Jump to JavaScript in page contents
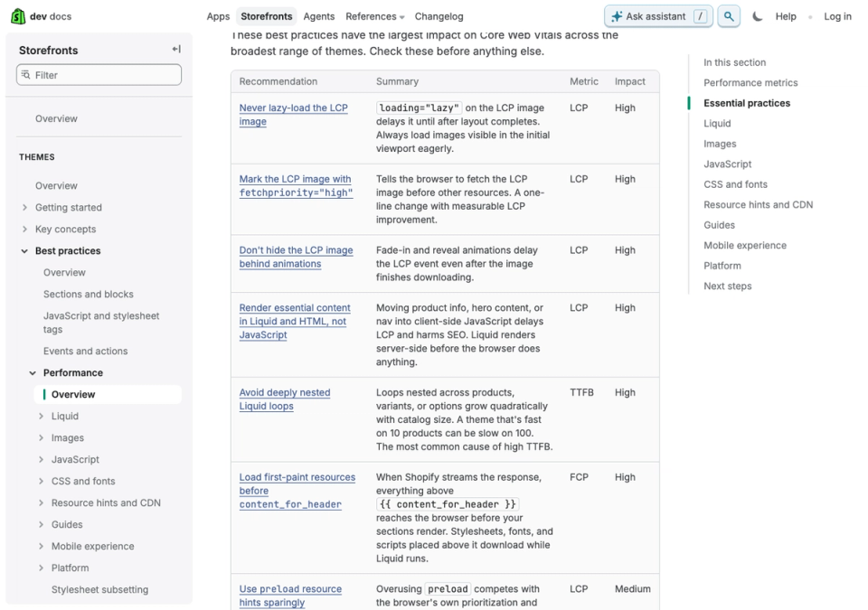 pyautogui.click(x=727, y=164)
